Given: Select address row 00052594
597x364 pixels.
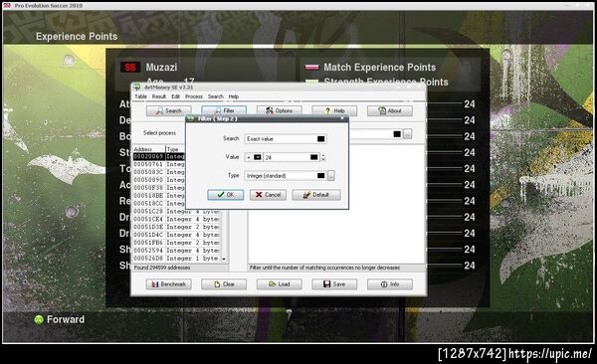Looking at the screenshot, I should pyautogui.click(x=176, y=251).
